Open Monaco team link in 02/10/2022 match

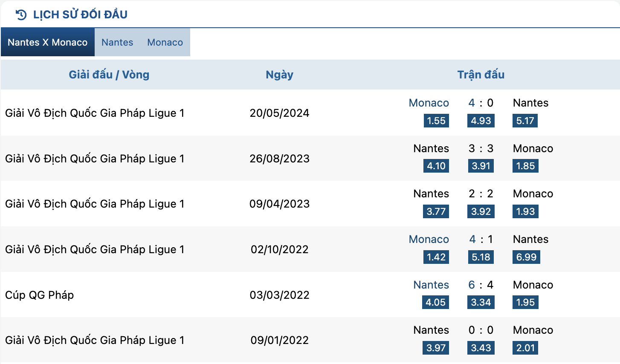point(429,239)
